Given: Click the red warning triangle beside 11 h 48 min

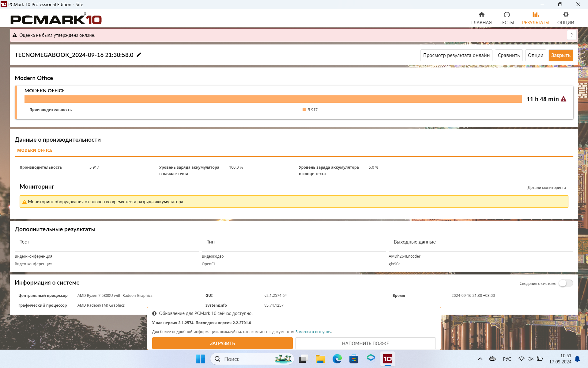Looking at the screenshot, I should tap(563, 99).
